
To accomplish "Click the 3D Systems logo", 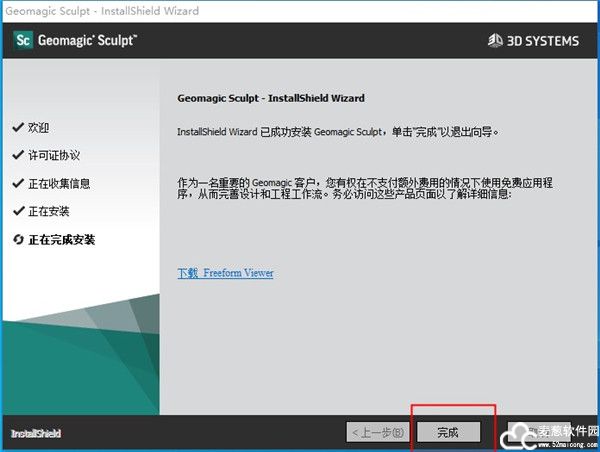I will click(533, 41).
